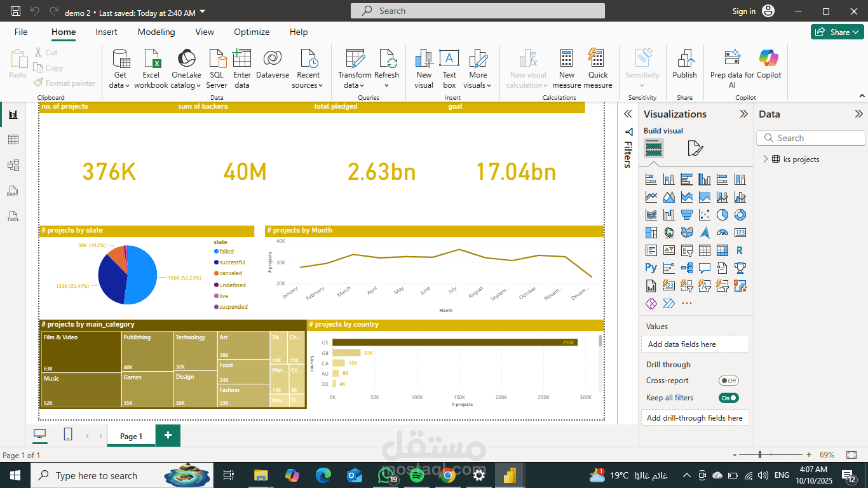Image resolution: width=868 pixels, height=488 pixels.
Task: Click the country chart vertical scrollbar
Action: tap(600, 341)
